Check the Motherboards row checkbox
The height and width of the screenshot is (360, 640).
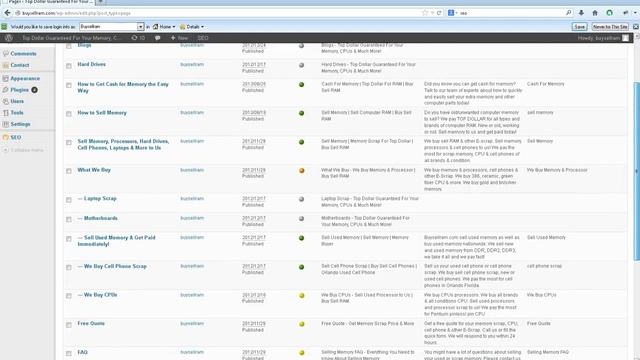tap(69, 220)
